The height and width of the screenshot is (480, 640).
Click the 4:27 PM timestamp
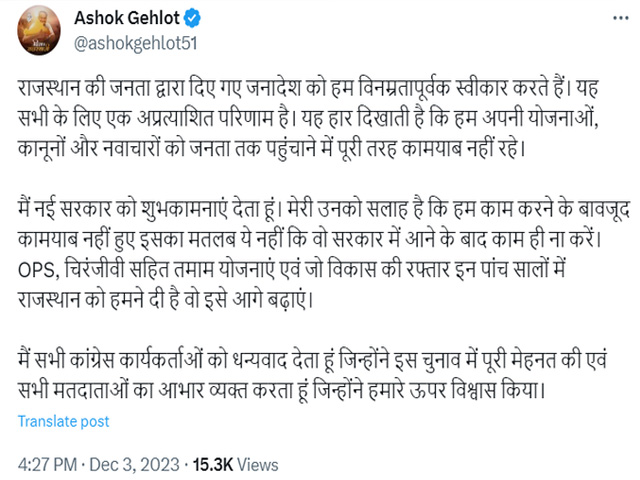(47, 464)
